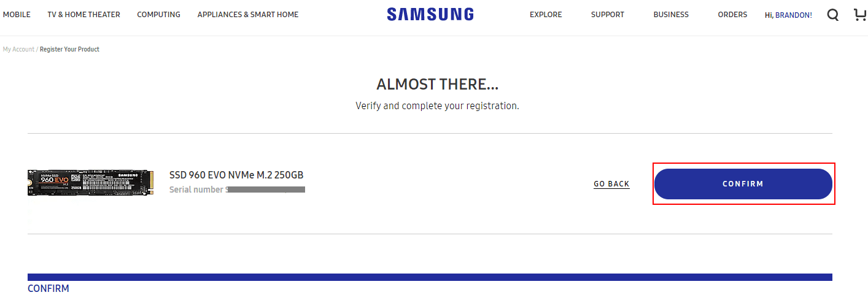Open the shopping cart icon
This screenshot has height=295, width=868.
click(x=861, y=15)
